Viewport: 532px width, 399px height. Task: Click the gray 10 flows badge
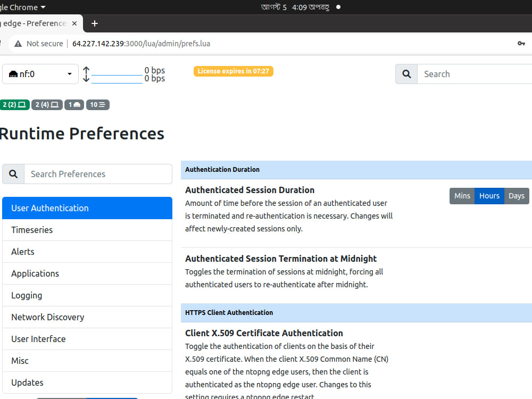(98, 104)
